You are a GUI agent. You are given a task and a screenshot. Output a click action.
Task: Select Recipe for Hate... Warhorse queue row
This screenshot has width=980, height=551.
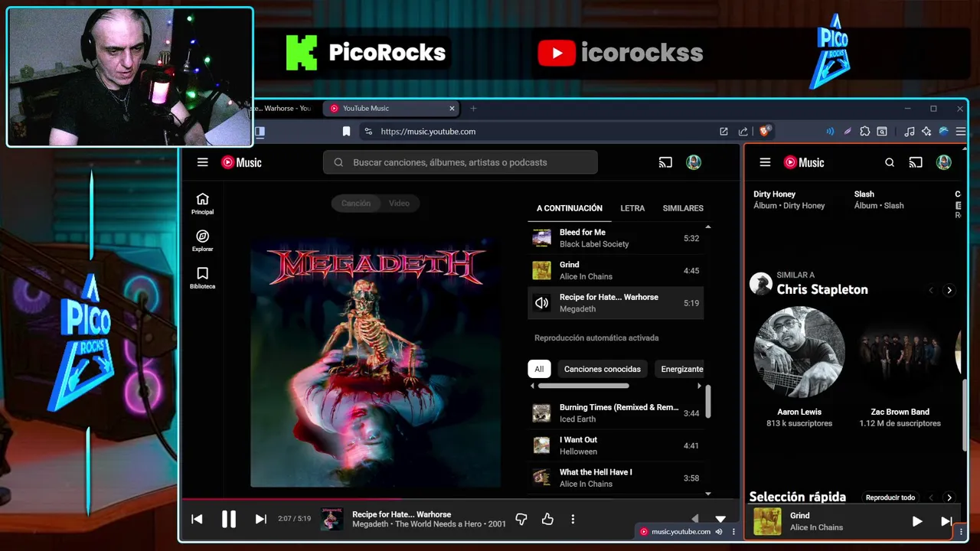tap(616, 303)
